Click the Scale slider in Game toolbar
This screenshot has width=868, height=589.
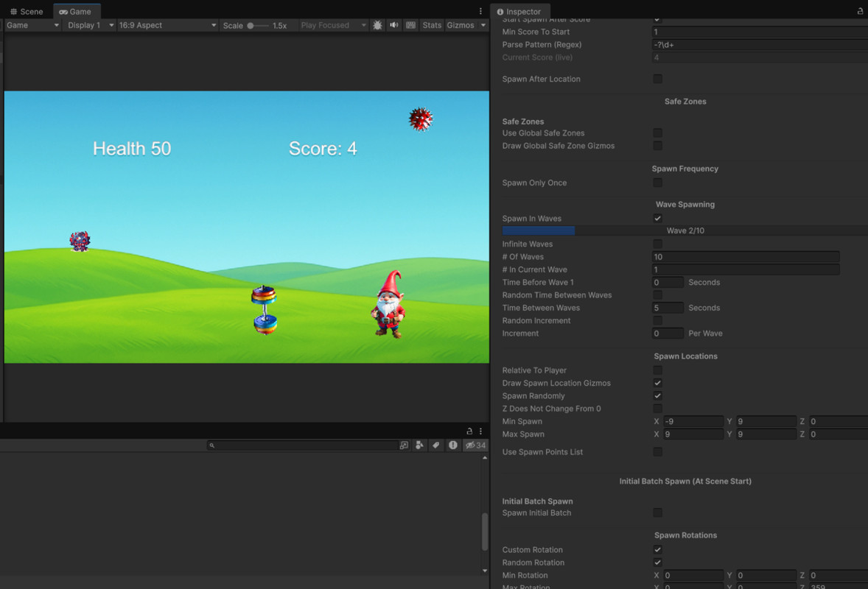pos(257,25)
